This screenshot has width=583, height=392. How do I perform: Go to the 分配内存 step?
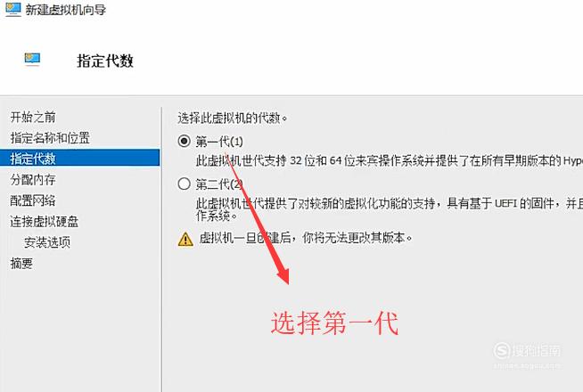(33, 180)
